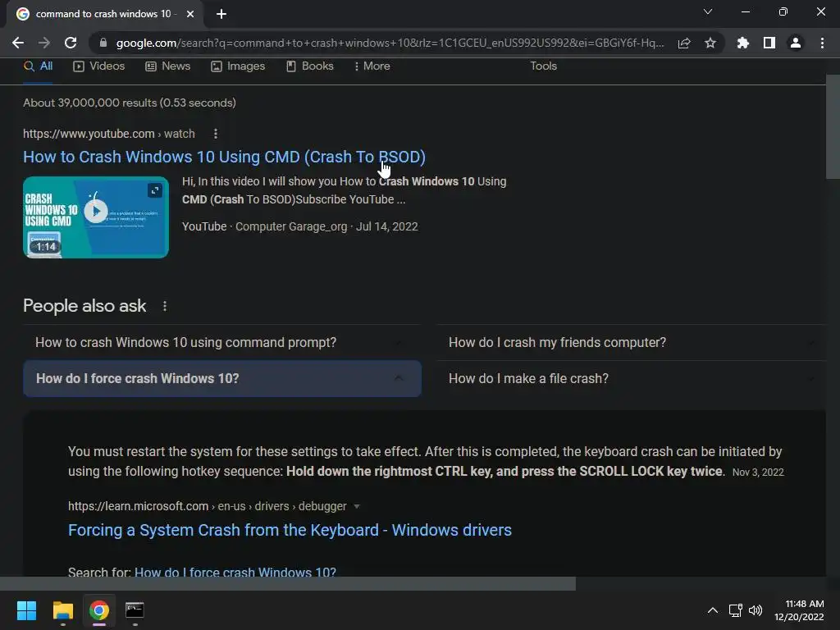
Task: Open the tab search chevron in the title bar
Action: point(708,11)
